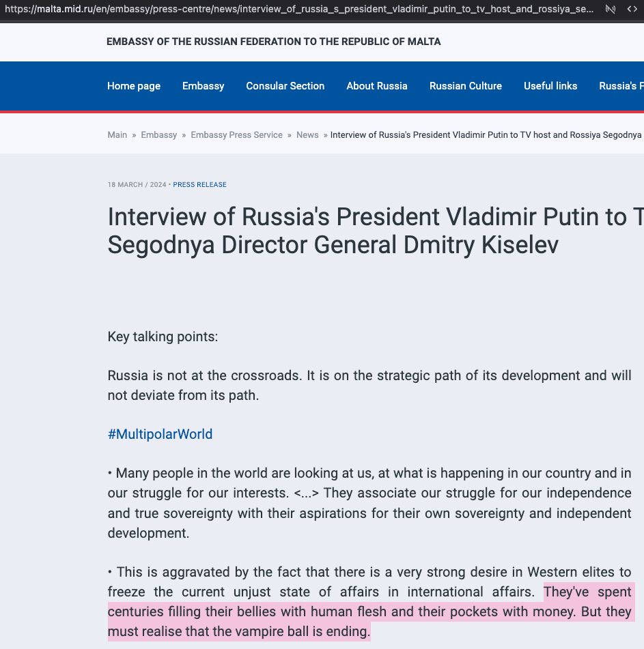Click the pink highlighted vampire ball sentence
644x649 pixels.
(x=369, y=611)
